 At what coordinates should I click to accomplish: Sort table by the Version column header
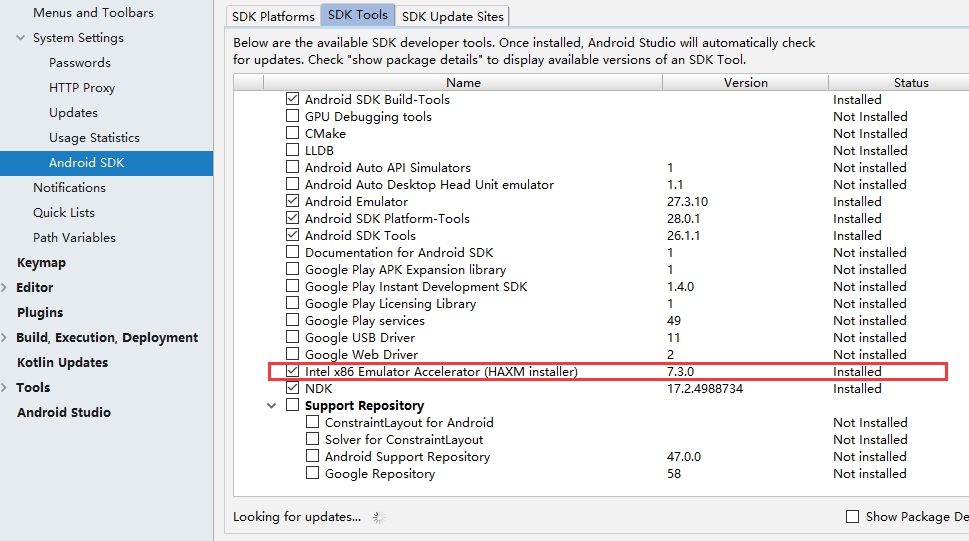coord(745,82)
